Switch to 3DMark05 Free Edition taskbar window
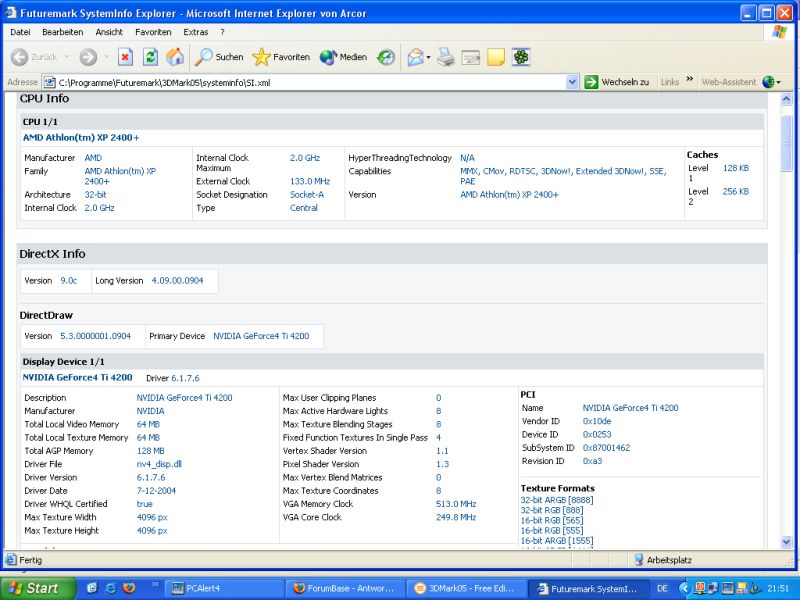The width and height of the screenshot is (800, 600). tap(466, 588)
